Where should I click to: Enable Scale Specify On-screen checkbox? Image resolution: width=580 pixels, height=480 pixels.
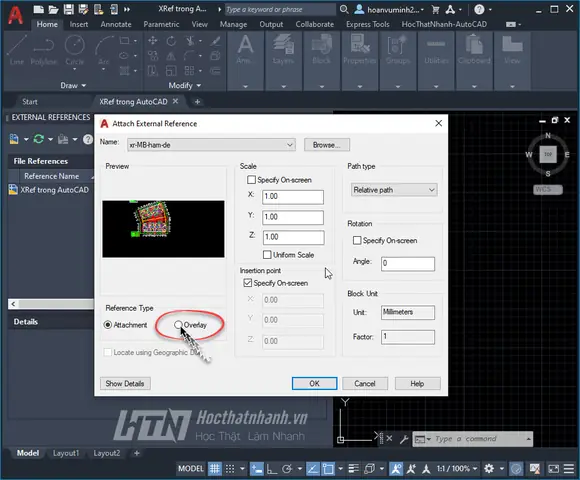click(251, 180)
